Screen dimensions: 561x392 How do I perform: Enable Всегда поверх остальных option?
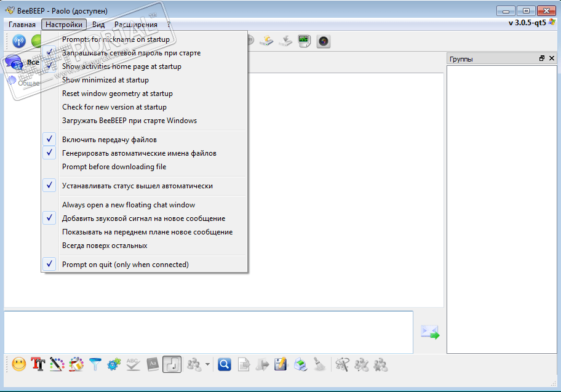pyautogui.click(x=144, y=246)
